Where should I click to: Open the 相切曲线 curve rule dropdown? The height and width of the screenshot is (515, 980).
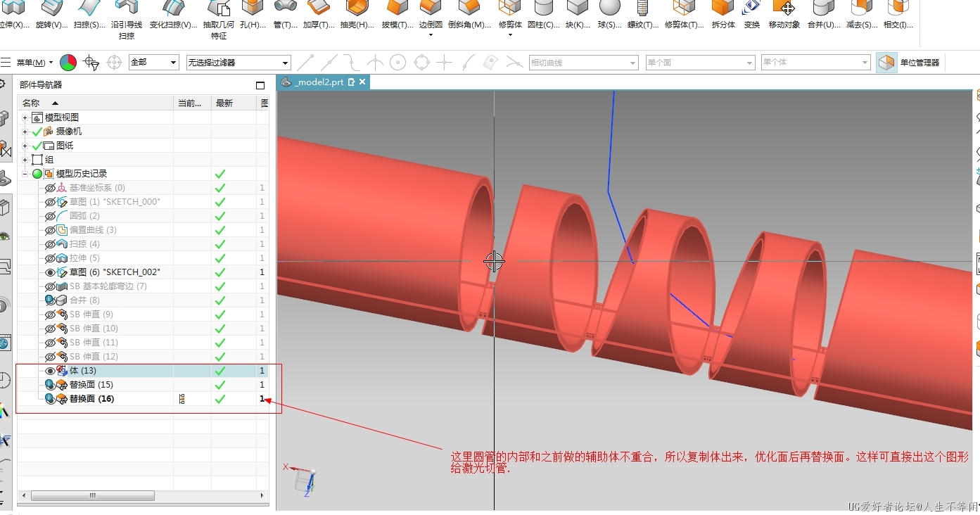point(583,63)
